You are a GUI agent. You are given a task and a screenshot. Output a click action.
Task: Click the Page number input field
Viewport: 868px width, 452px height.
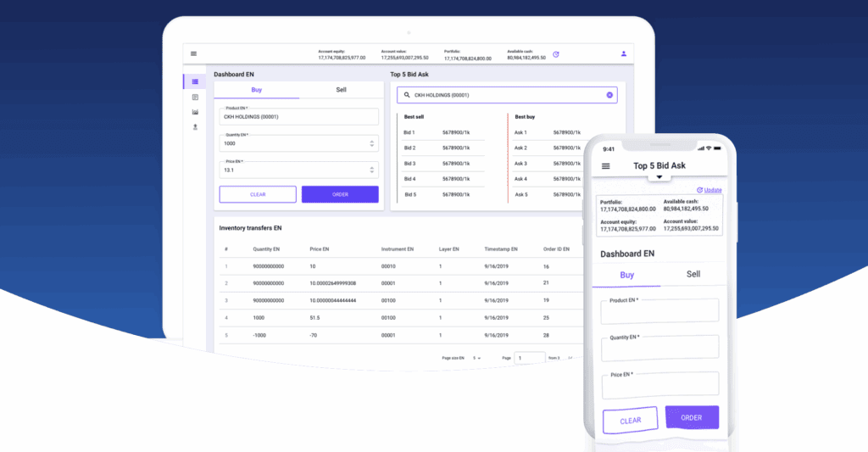point(530,358)
